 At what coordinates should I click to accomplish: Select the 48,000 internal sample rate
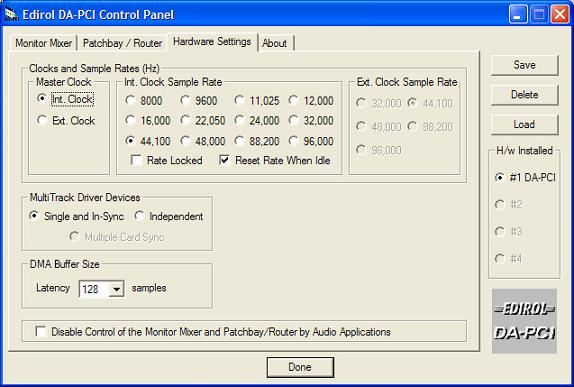point(185,141)
